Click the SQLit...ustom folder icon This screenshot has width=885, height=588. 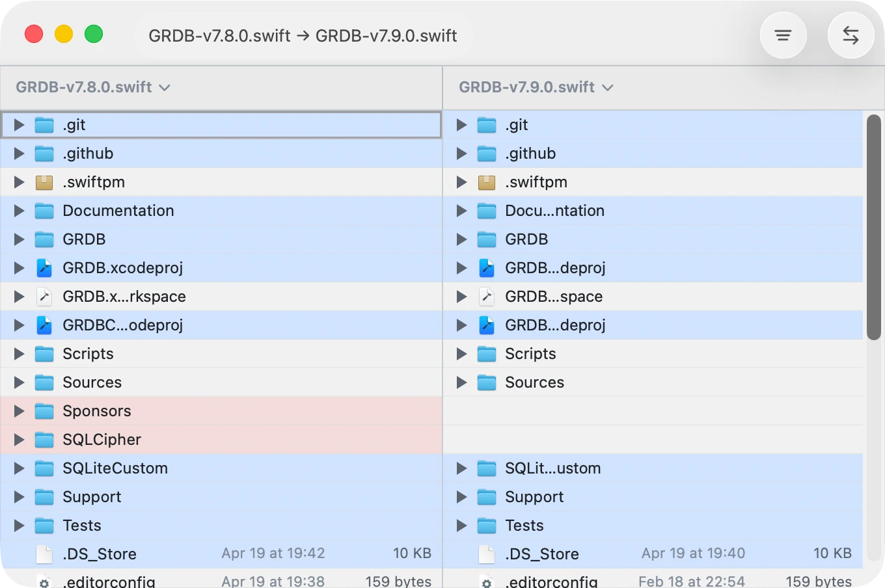tap(487, 468)
